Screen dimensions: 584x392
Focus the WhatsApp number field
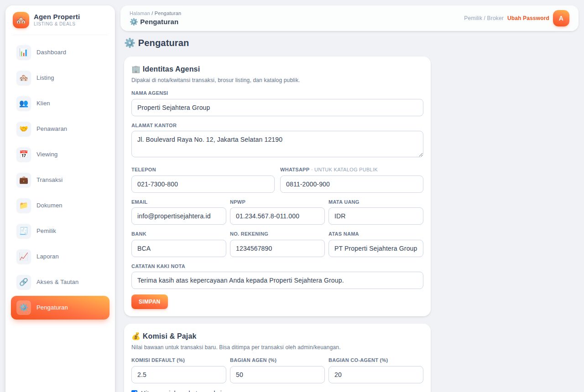[352, 184]
